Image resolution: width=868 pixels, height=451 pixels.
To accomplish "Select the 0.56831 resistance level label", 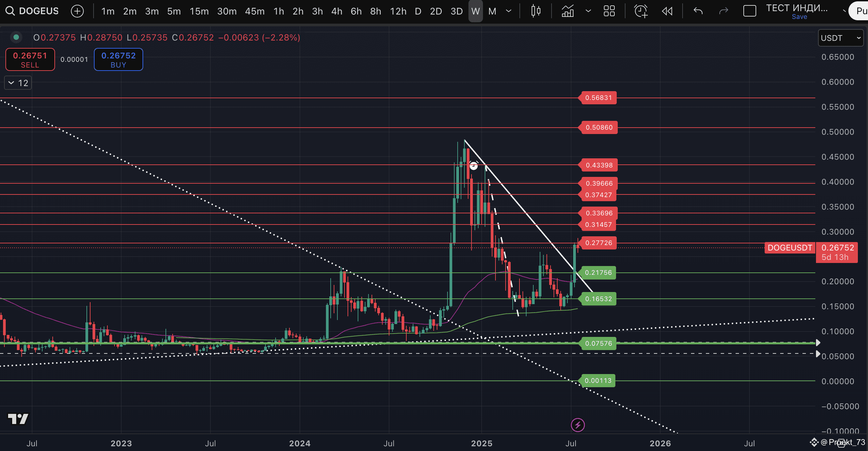I will click(x=598, y=98).
